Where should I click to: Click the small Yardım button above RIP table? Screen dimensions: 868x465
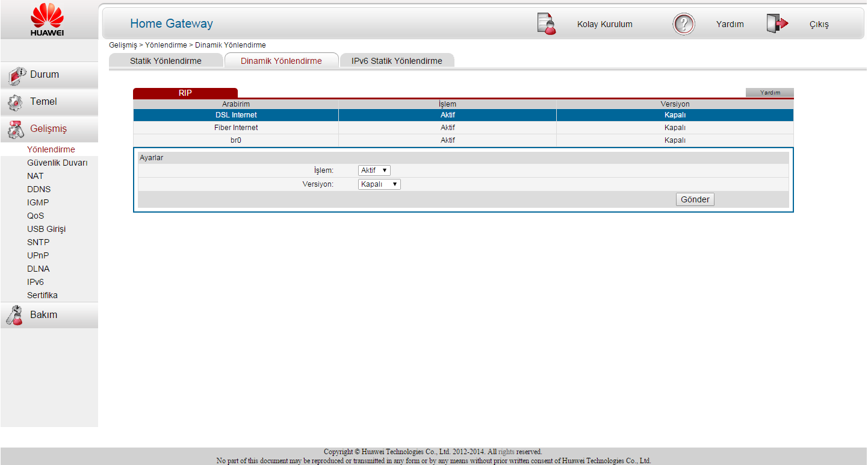click(x=770, y=93)
